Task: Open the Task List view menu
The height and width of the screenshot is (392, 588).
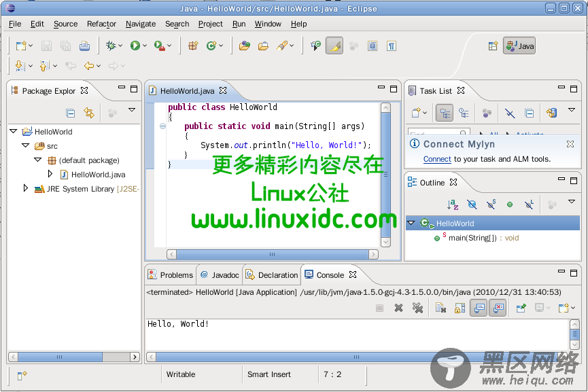Action: click(x=572, y=110)
